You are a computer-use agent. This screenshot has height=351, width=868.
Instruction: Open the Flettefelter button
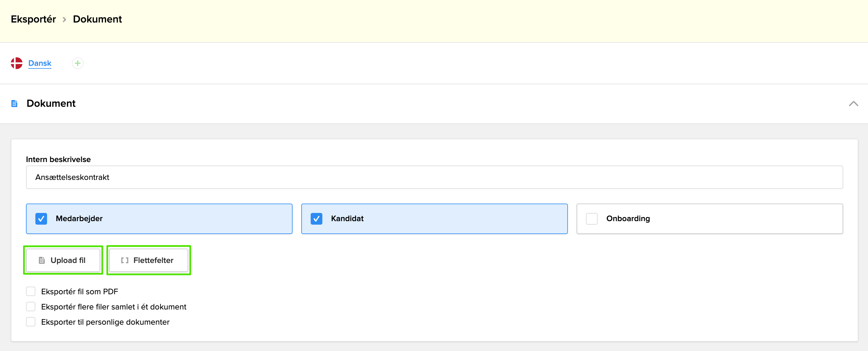point(148,260)
